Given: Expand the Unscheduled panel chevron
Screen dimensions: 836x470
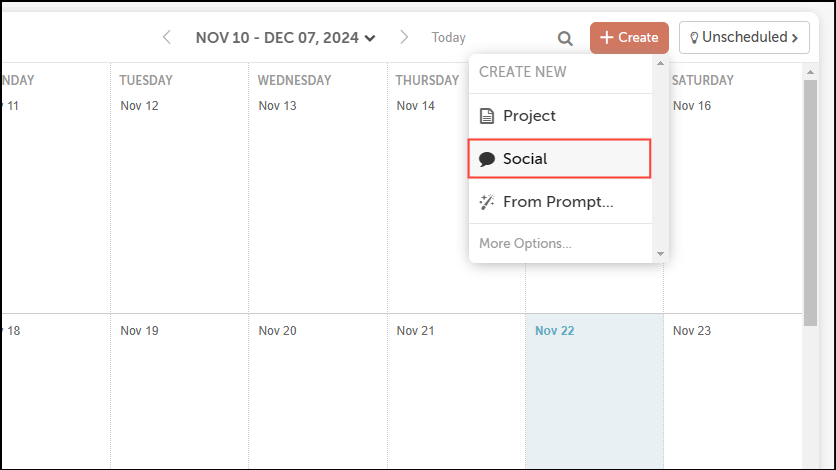Looking at the screenshot, I should click(795, 38).
